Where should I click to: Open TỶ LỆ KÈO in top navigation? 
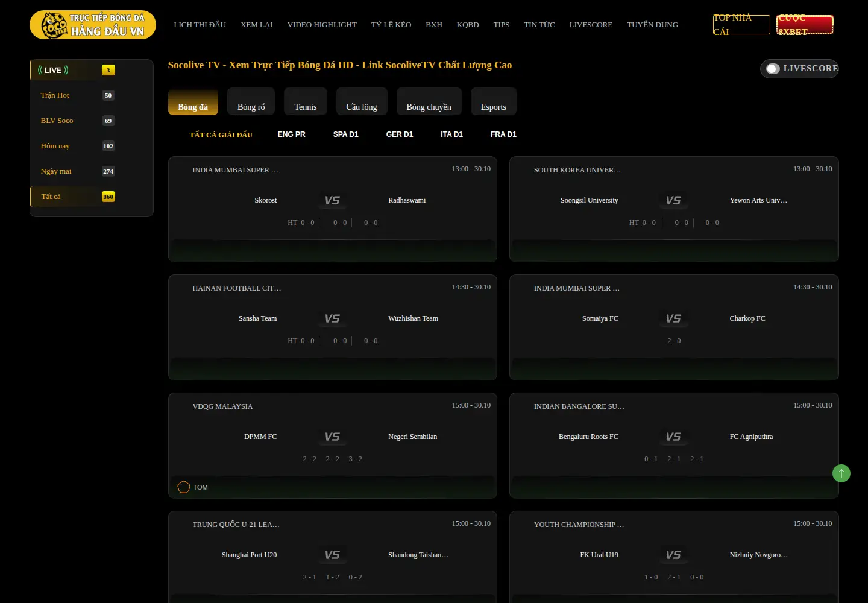pyautogui.click(x=391, y=25)
